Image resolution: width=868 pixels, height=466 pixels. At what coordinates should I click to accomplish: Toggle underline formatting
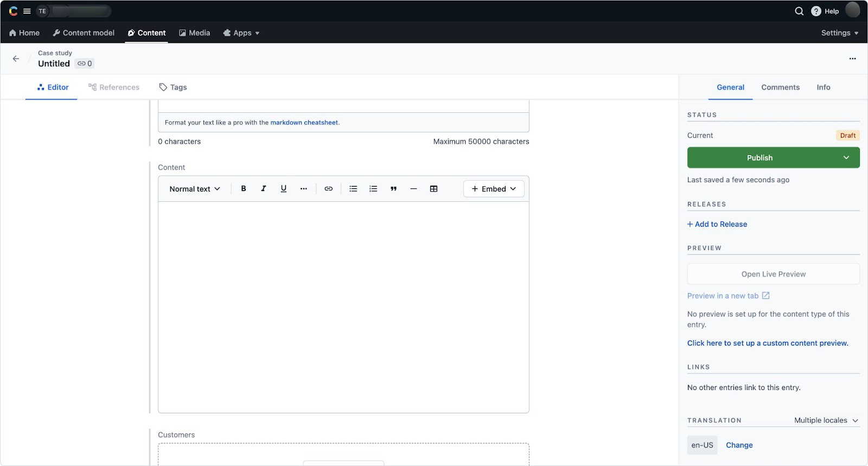tap(284, 189)
